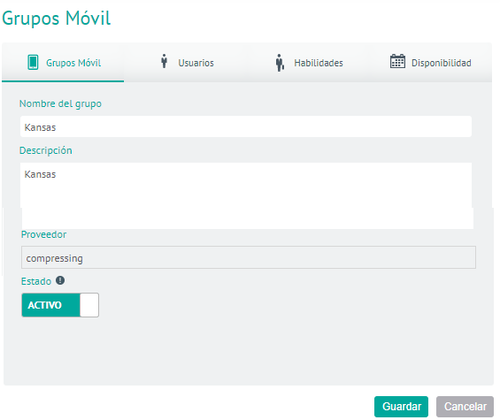Click the Estado info exclamation icon
The width and height of the screenshot is (500, 420).
click(60, 281)
